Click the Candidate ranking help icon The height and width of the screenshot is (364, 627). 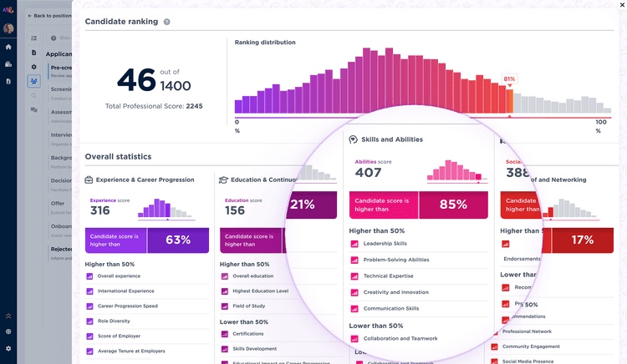click(x=167, y=22)
